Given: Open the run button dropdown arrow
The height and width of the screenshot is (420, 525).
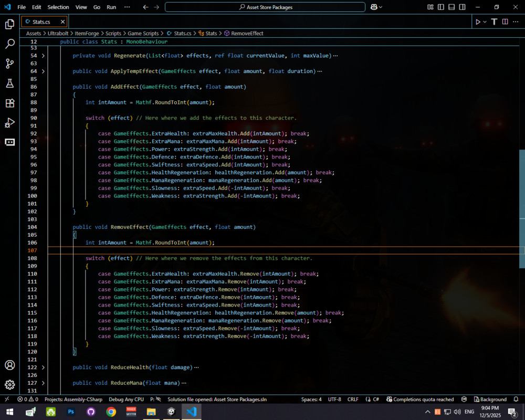Looking at the screenshot, I should point(485,22).
